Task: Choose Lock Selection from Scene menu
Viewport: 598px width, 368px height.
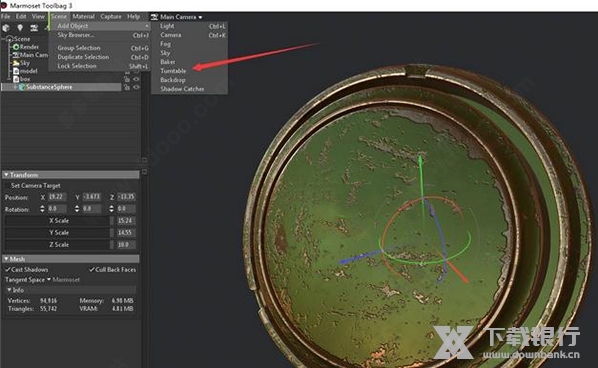Action: (x=100, y=66)
